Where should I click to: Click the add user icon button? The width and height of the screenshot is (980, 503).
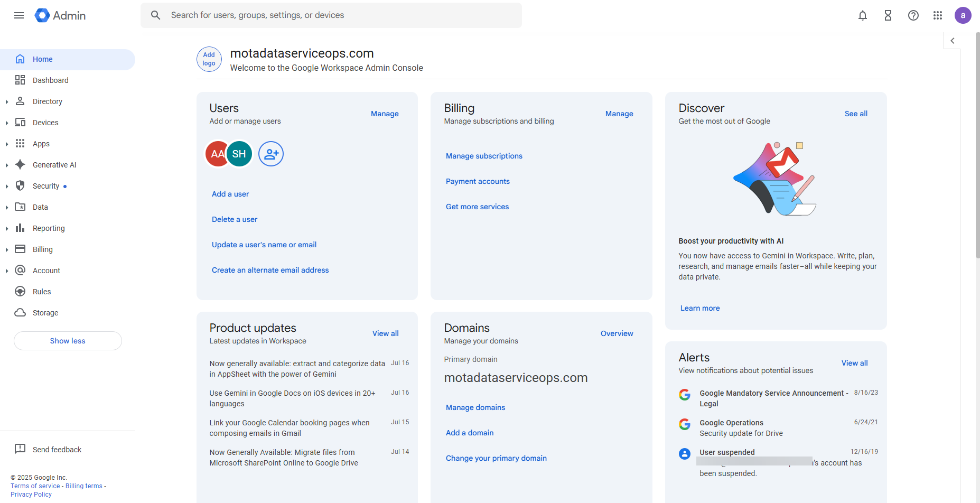pos(271,154)
